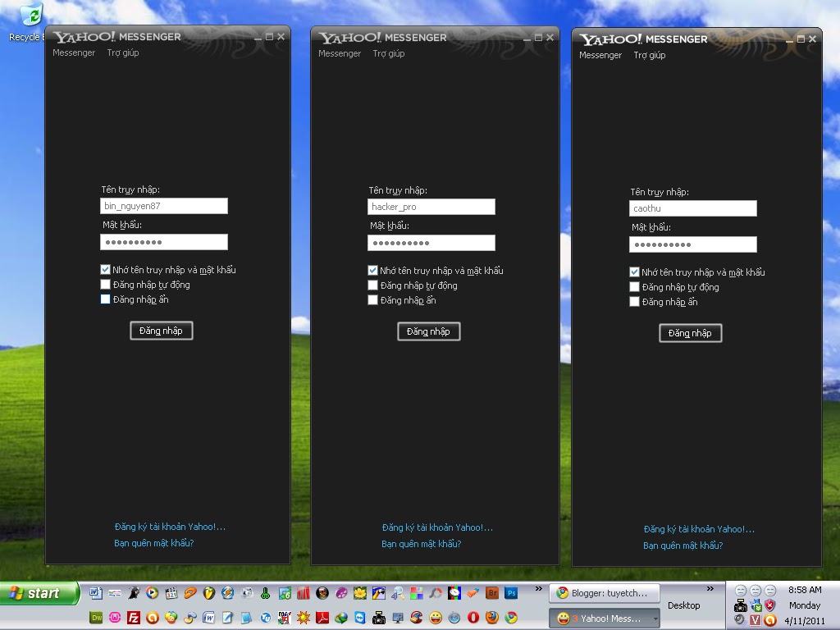Launch Internet Download Manager icon
Screen dimensions: 840x630
click(341, 618)
